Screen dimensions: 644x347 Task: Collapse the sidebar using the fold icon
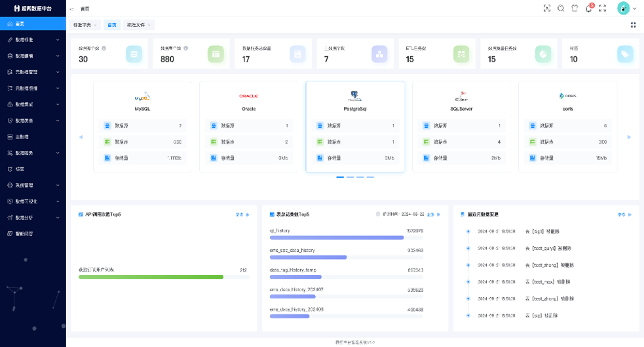click(71, 9)
